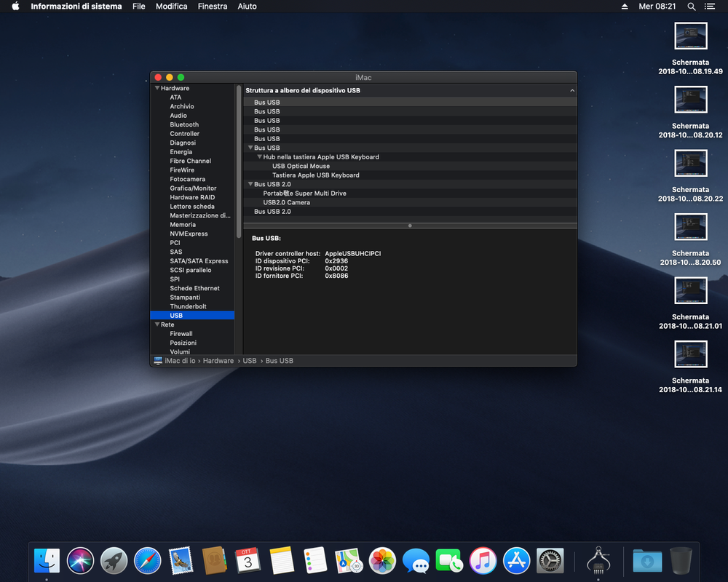Open the Informazioni di sistema menu
This screenshot has width=728, height=582.
tap(76, 6)
